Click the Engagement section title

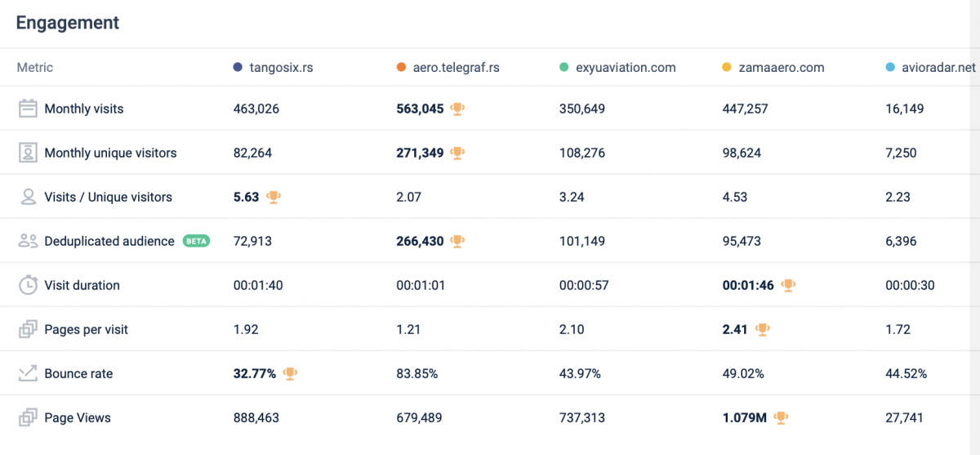tap(68, 23)
